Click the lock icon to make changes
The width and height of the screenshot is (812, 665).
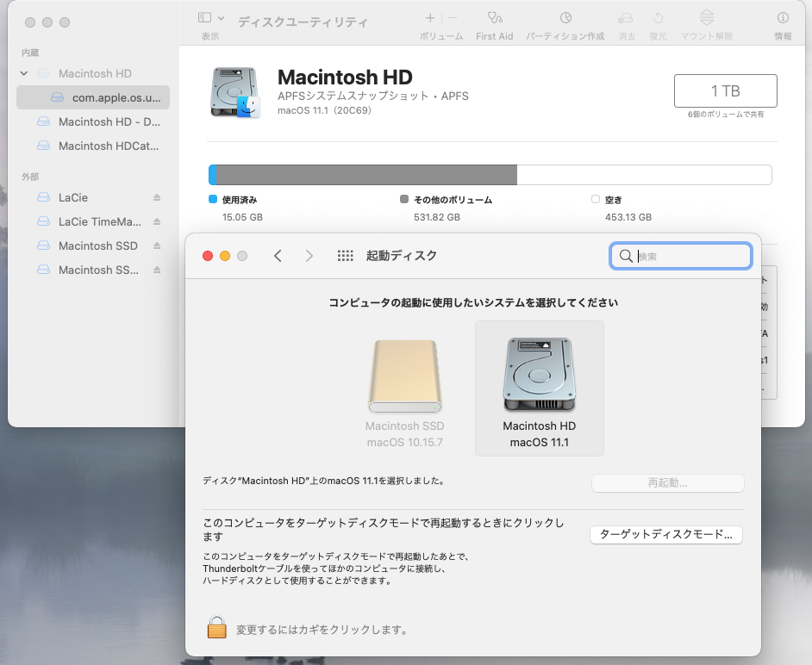[217, 628]
